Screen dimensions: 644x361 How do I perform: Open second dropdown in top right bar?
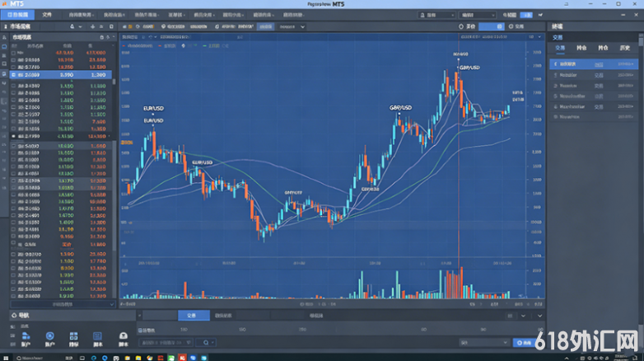click(478, 15)
